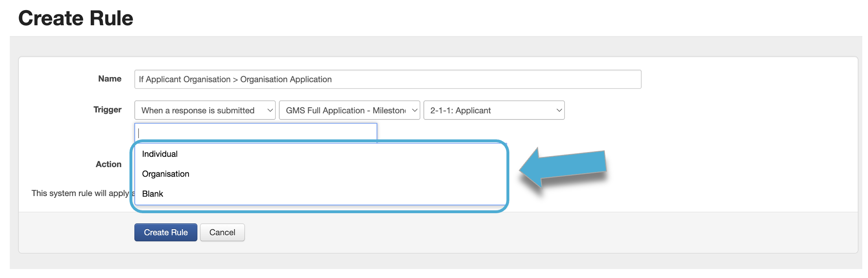Pick the Blank option in the list
Image resolution: width=868 pixels, height=278 pixels.
[x=152, y=194]
